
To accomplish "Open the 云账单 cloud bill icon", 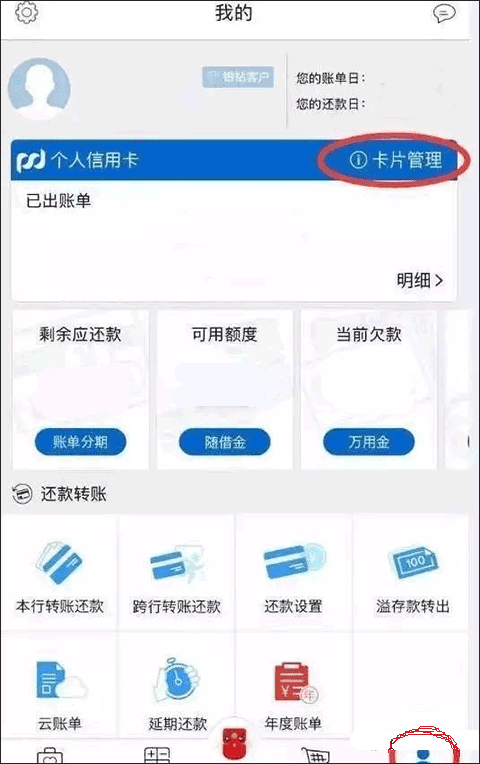I will coord(61,680).
